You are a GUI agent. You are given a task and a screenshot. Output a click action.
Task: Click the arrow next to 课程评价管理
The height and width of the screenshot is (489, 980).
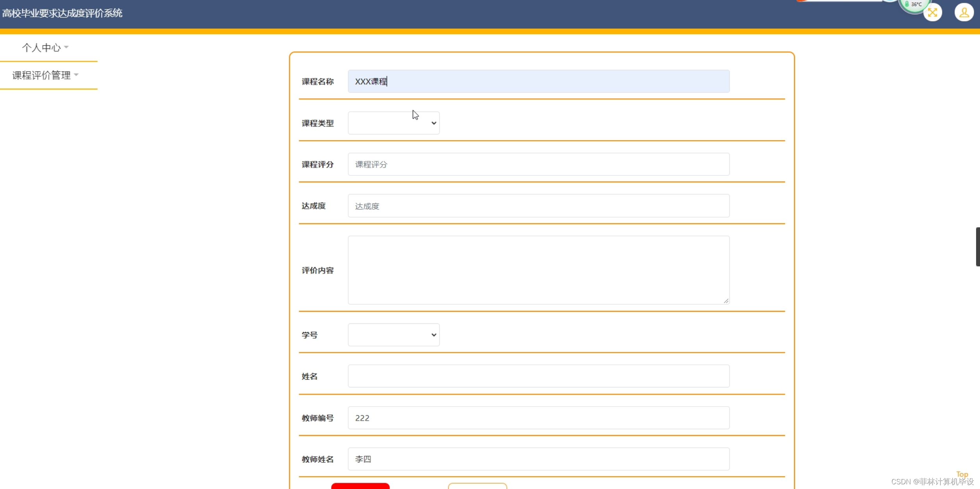tap(76, 75)
